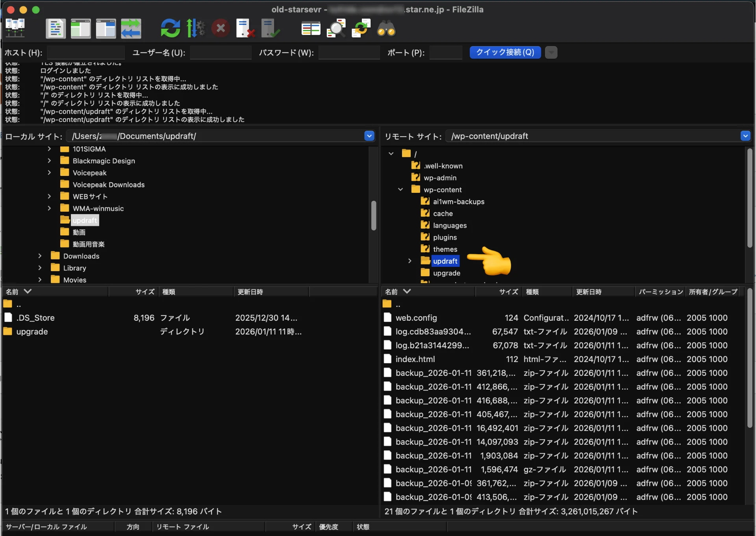Click the refresh file lists icon
This screenshot has width=756, height=536.
pos(170,28)
